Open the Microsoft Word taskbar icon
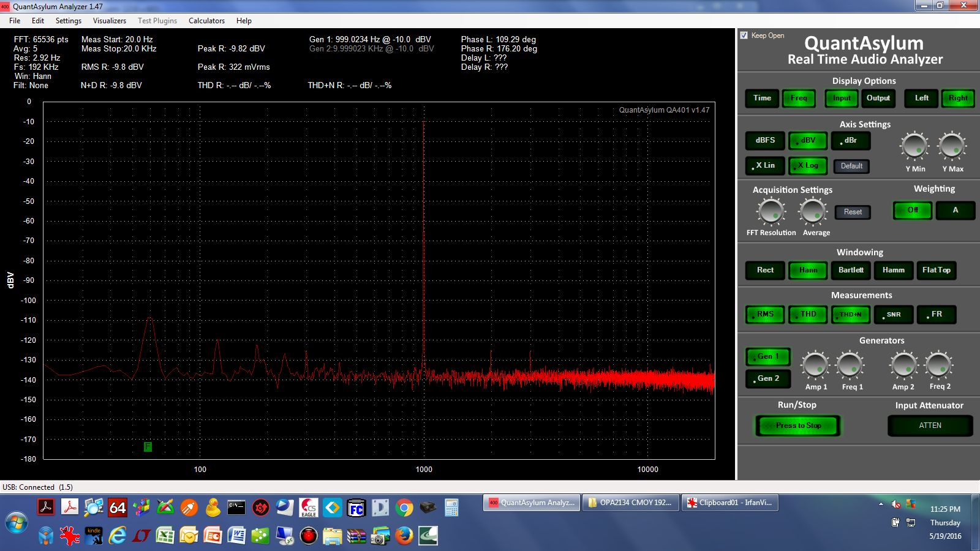Screen dimensions: 980x551 236,536
